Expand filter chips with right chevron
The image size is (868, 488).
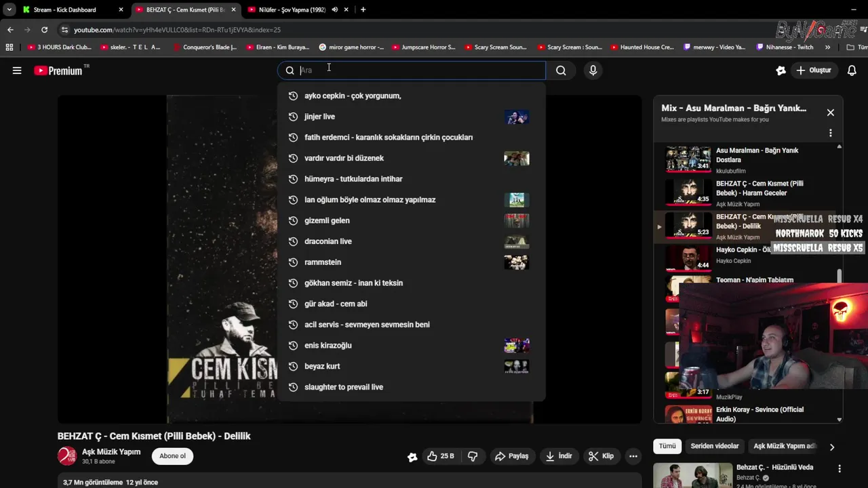[x=832, y=447]
